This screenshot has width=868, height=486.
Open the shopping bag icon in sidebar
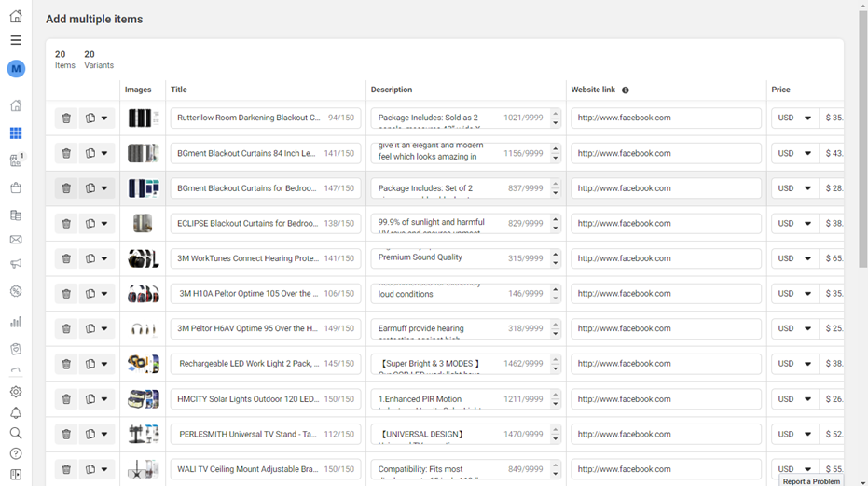(16, 187)
